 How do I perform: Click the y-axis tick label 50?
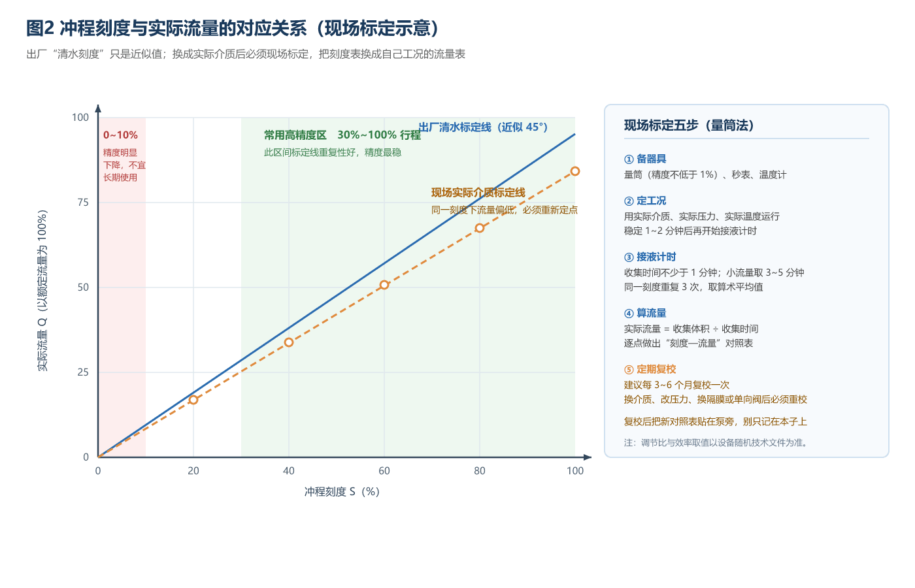(83, 287)
